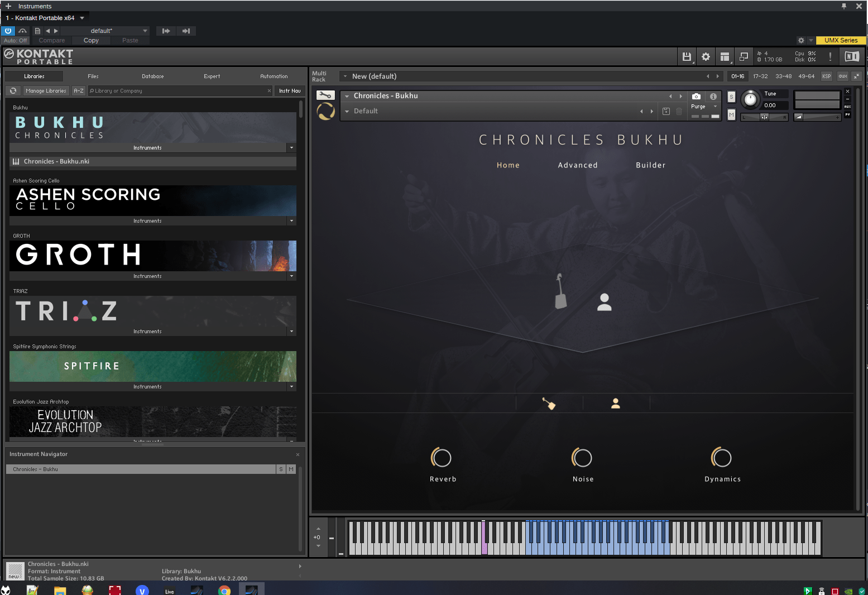Screen dimensions: 868x595
Task: Switch to the Database tab
Action: (152, 76)
